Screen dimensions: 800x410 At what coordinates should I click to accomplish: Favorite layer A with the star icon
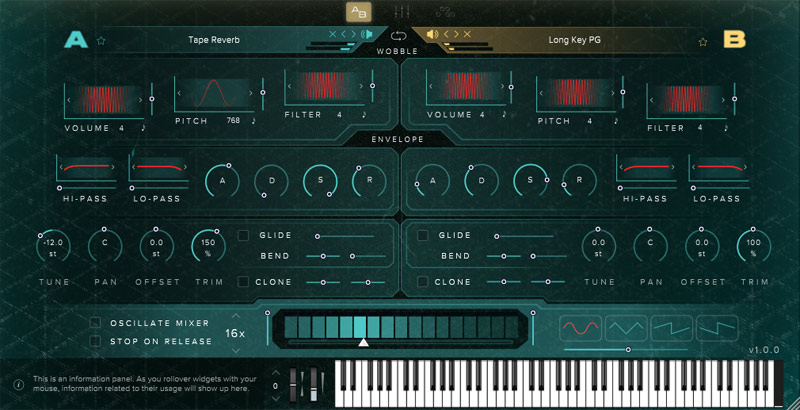tap(101, 41)
